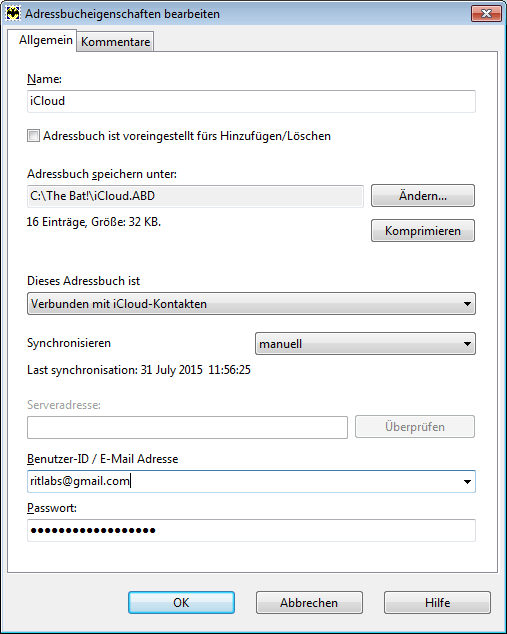Switch to the Kommentare tab
The width and height of the screenshot is (507, 634).
pos(115,42)
